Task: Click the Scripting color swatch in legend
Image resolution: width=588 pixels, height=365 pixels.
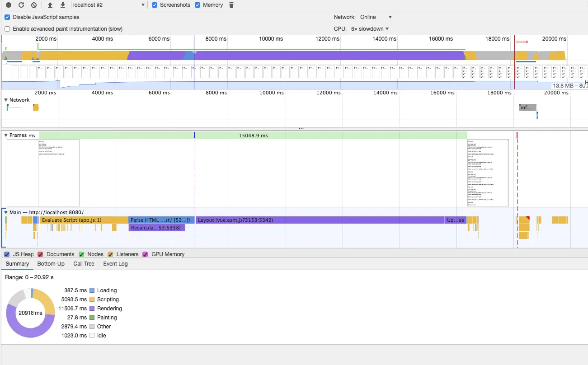Action: (x=92, y=299)
